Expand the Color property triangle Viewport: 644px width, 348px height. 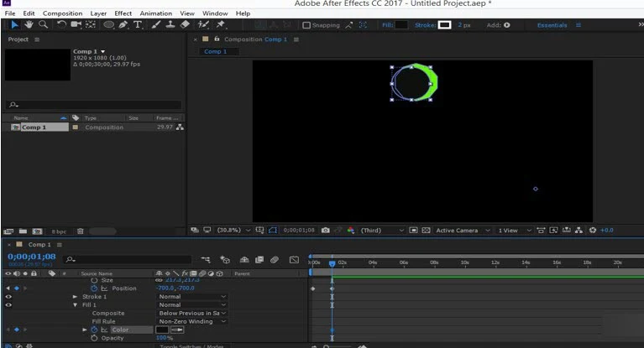tap(85, 330)
